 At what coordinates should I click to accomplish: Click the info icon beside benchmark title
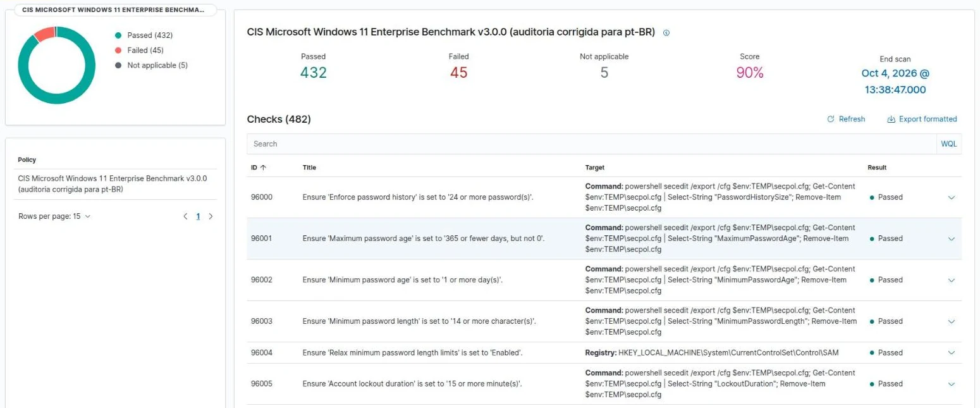point(666,33)
